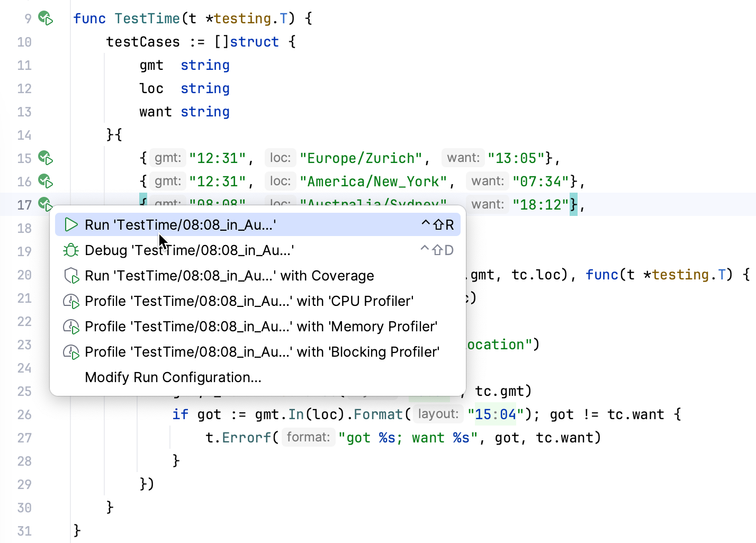
Task: Click the test status icon on line 17
Action: [x=43, y=204]
